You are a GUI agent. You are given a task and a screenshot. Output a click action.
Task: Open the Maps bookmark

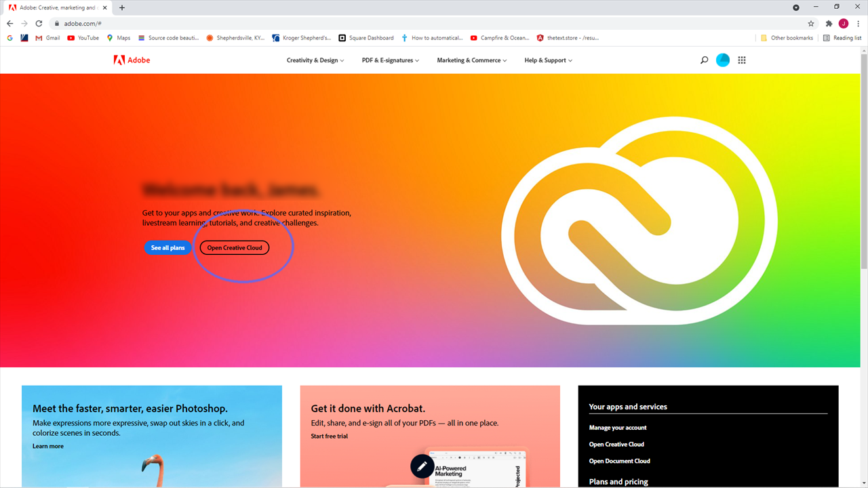(118, 38)
